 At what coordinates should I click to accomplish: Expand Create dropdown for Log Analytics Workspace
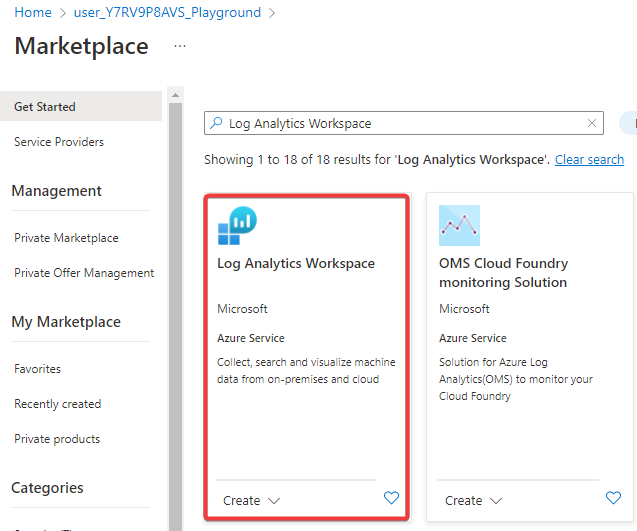click(x=251, y=500)
